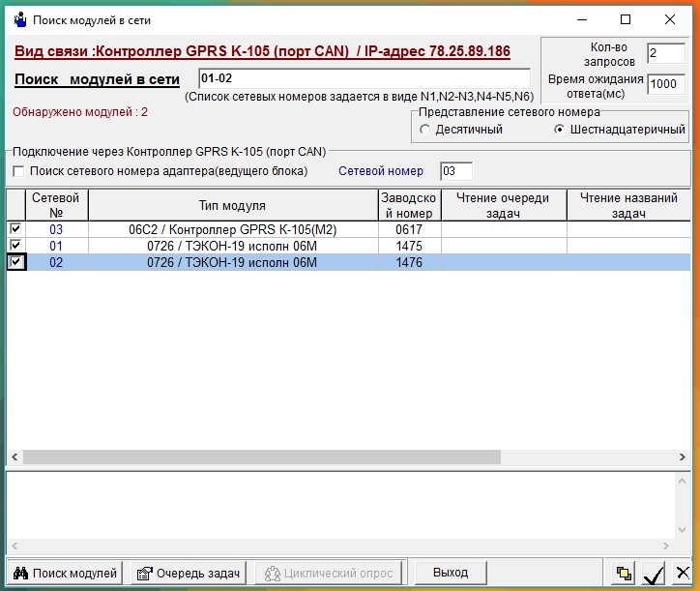Click network number cell 02
The width and height of the screenshot is (700, 591).
(x=56, y=262)
